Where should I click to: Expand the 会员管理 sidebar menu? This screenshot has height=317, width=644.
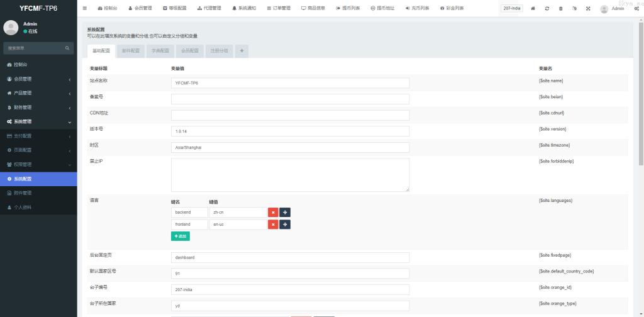38,79
